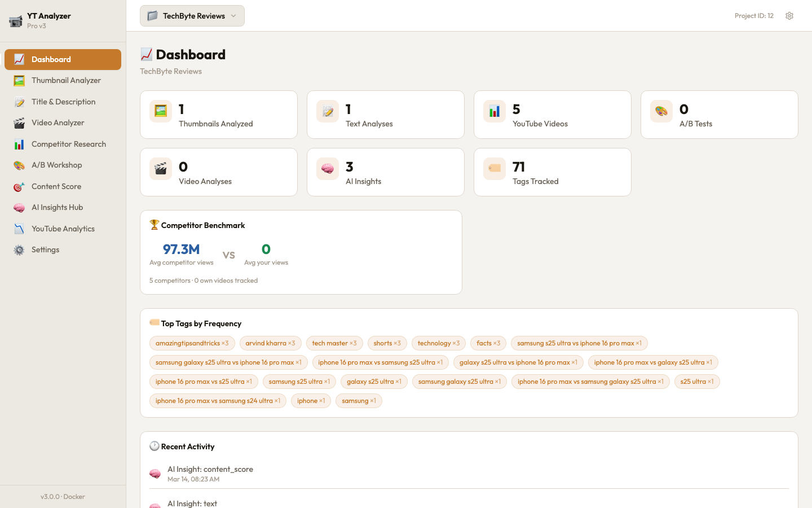Open AI Insights Hub from sidebar

63,208
